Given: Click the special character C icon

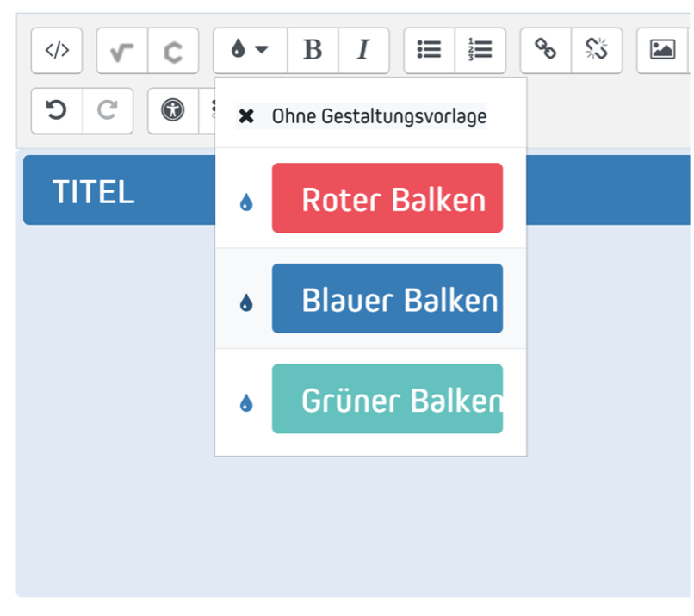Looking at the screenshot, I should 173,50.
